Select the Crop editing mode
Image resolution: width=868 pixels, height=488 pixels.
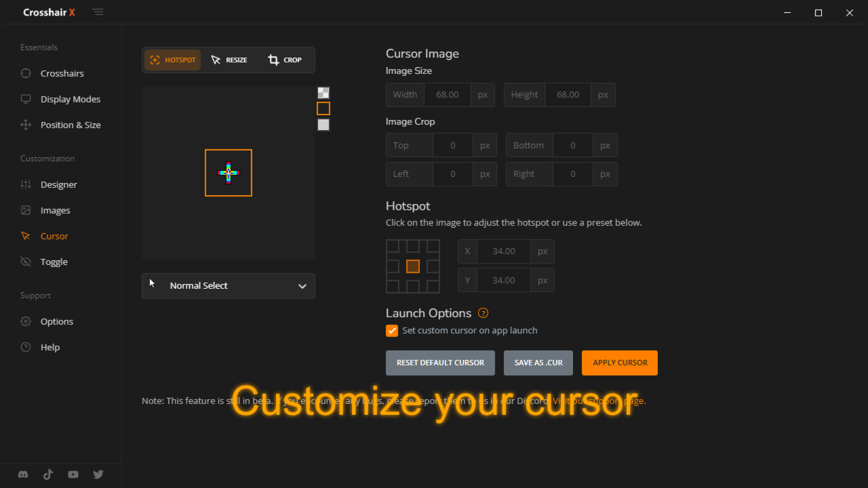coord(285,60)
